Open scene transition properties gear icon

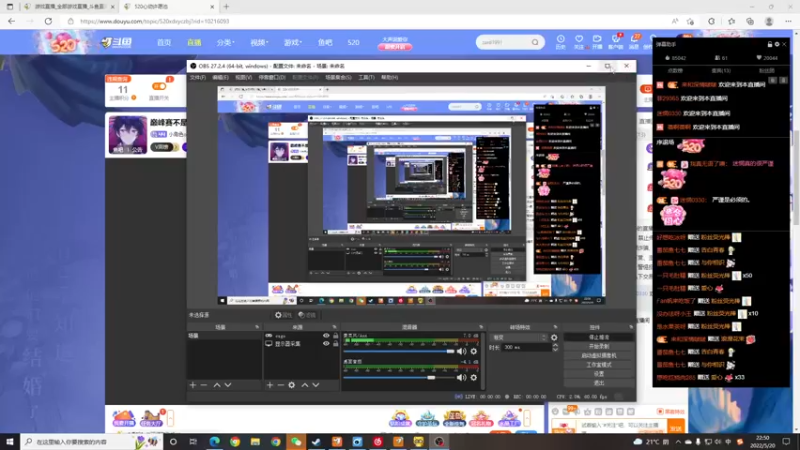pos(554,337)
